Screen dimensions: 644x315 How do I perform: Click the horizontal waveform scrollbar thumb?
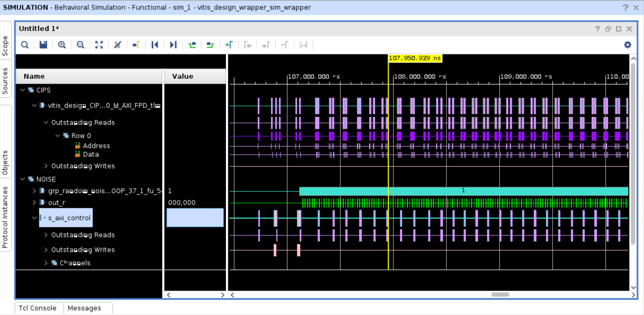[500, 294]
